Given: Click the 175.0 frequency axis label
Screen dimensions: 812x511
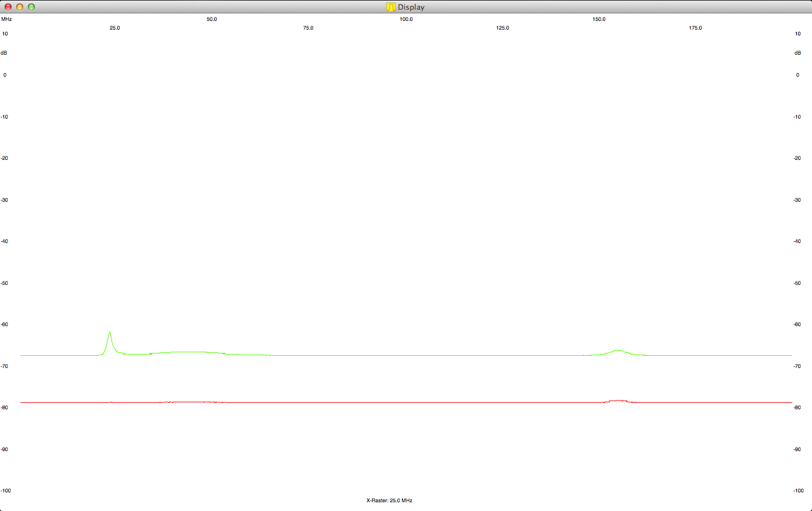Looking at the screenshot, I should coord(695,28).
